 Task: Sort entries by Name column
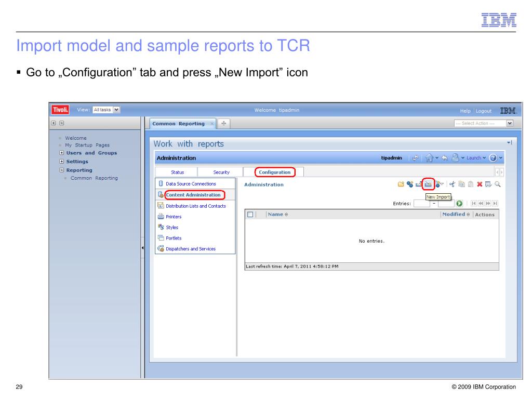tap(277, 214)
